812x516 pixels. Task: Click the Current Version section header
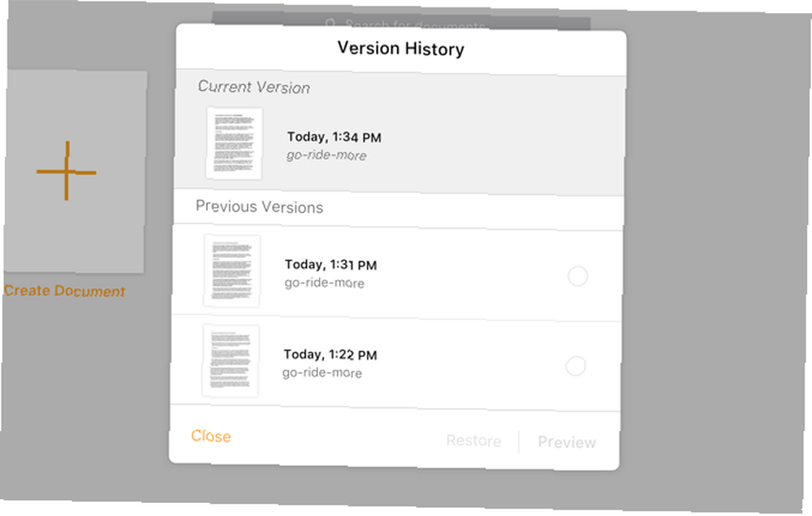253,87
